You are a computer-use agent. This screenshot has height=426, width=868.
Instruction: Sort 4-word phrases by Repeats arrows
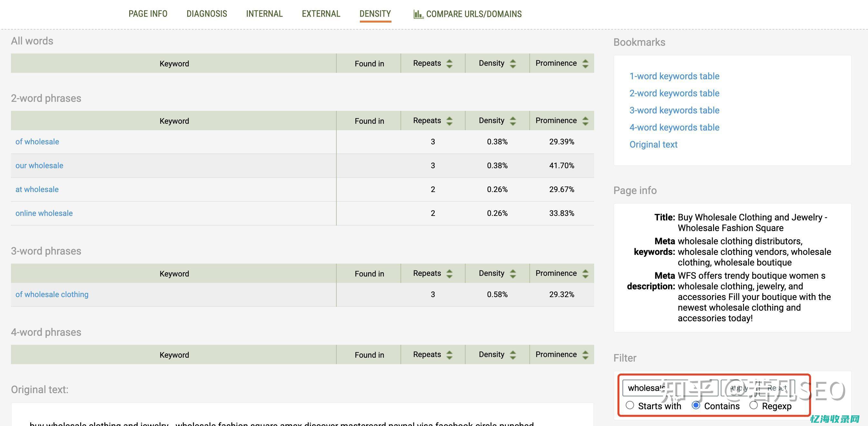[449, 354]
